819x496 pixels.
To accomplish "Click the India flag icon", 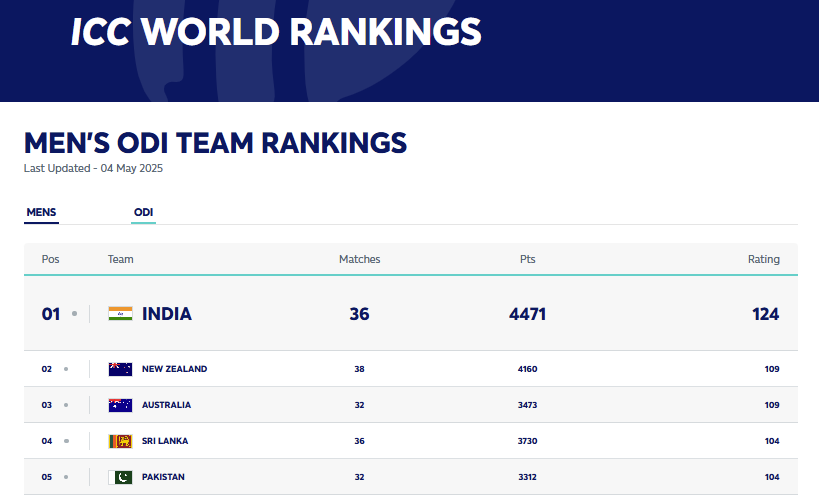I will (120, 314).
